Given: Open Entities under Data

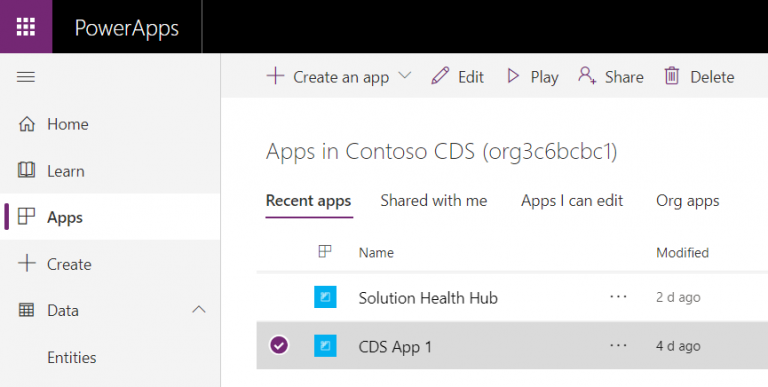Looking at the screenshot, I should 72,358.
